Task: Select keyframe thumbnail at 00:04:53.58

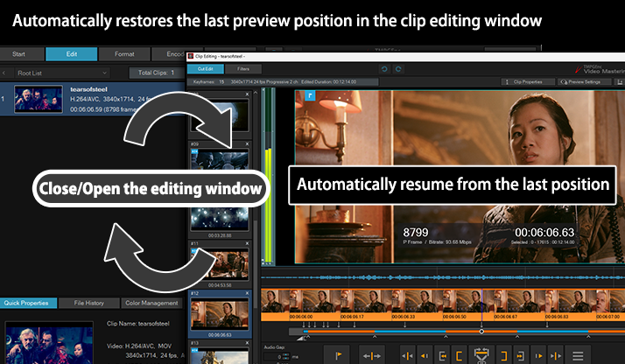Action: (220, 264)
